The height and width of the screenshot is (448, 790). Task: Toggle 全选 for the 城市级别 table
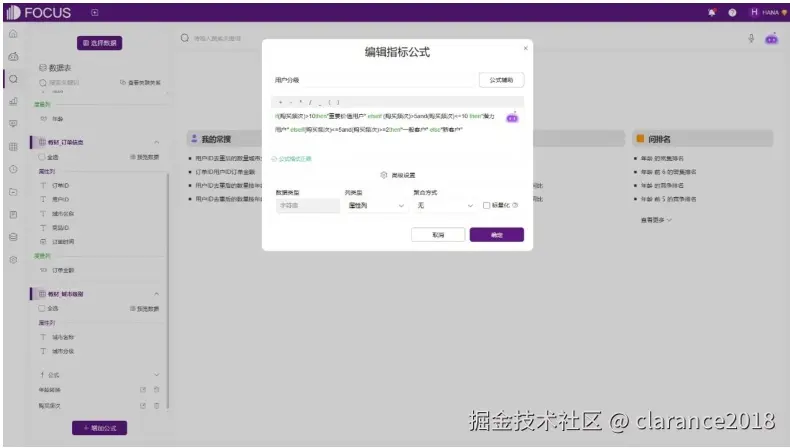click(x=42, y=308)
